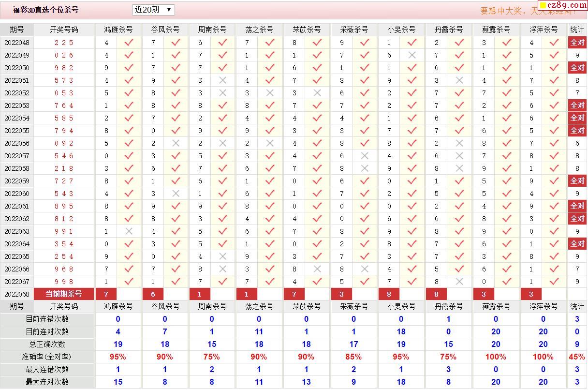Click draw result 7 2 7 in row 2022059

click(64, 181)
